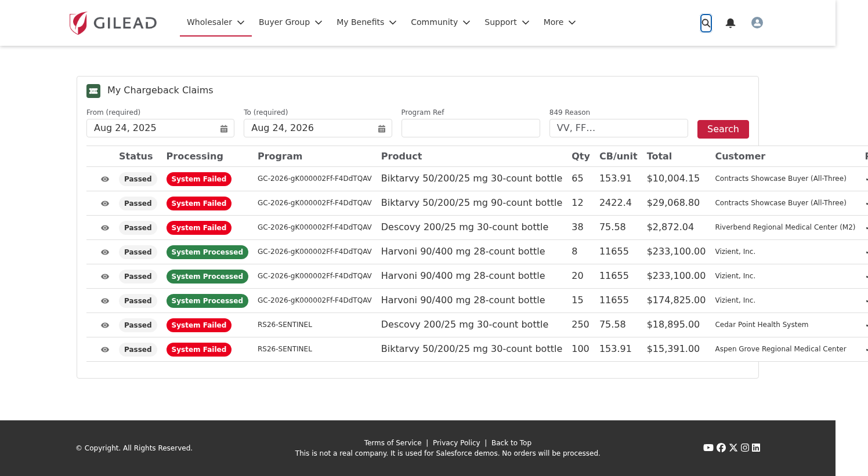Click the Qty column header

581,157
